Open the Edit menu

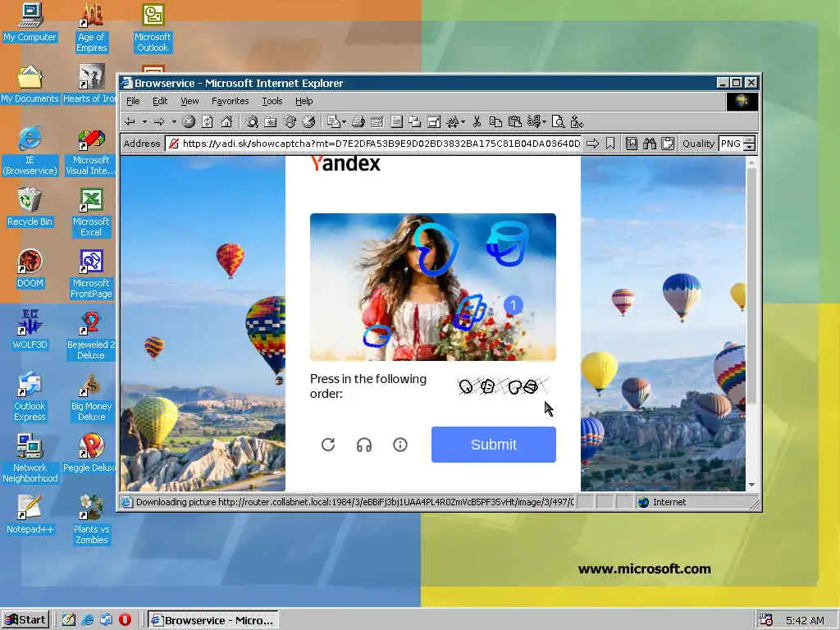tap(160, 101)
